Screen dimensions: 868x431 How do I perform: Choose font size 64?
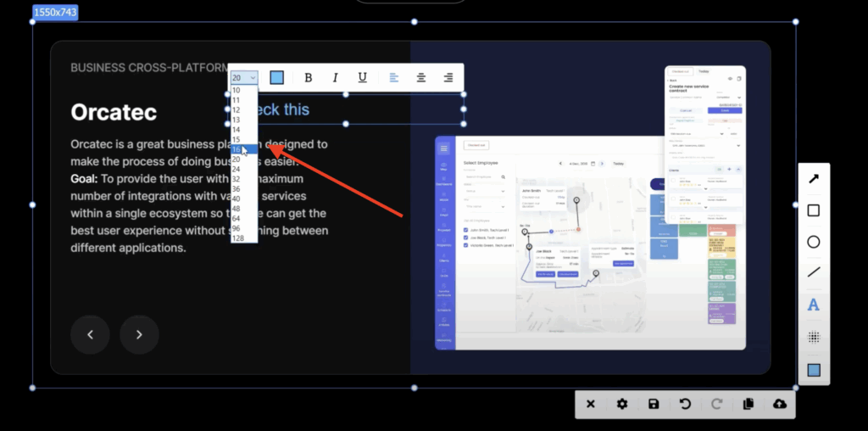(x=244, y=218)
